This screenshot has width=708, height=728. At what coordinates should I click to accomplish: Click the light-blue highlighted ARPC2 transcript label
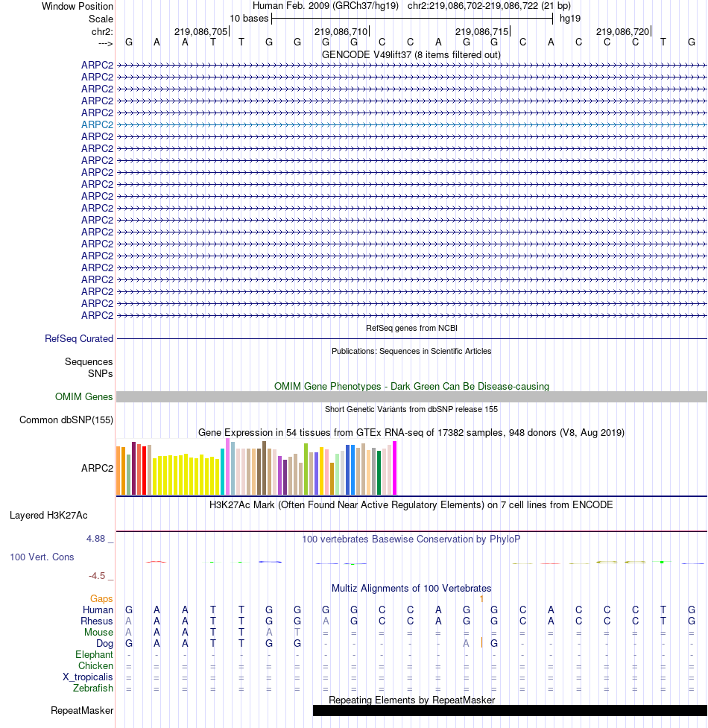coord(97,124)
